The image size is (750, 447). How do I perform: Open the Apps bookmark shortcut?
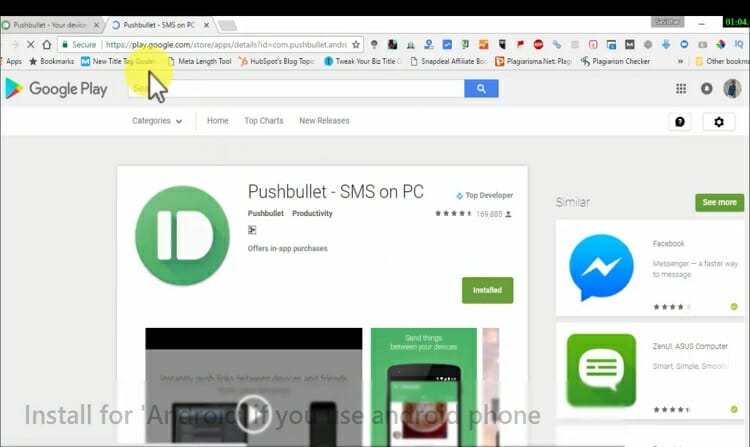pyautogui.click(x=11, y=61)
